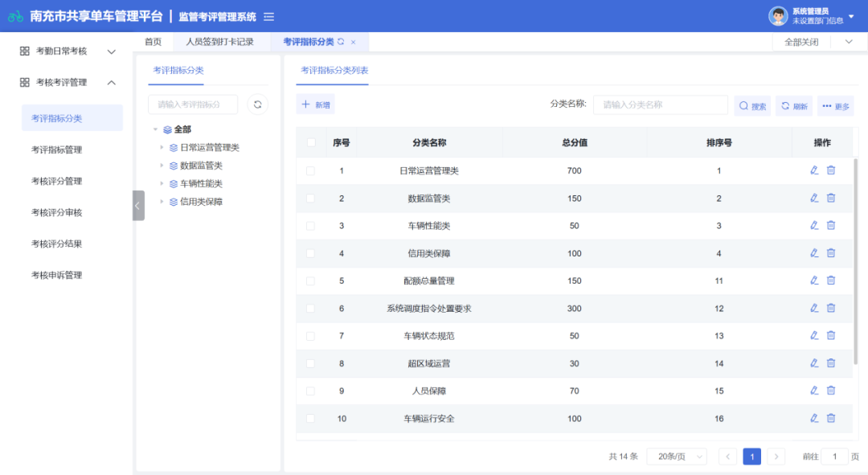This screenshot has width=868, height=475.
Task: Focus the tree filter input 请输入考评指标分
Action: point(193,104)
